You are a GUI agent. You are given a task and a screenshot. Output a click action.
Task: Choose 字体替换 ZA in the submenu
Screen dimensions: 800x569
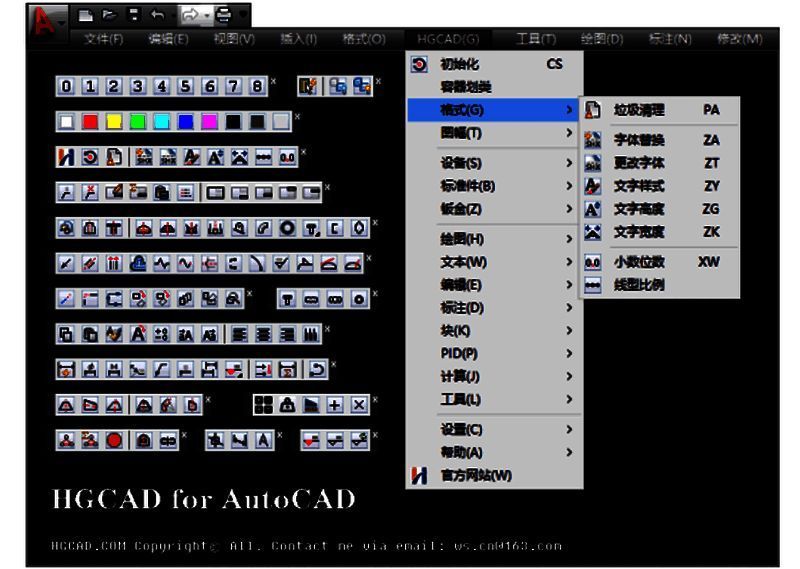[x=659, y=140]
